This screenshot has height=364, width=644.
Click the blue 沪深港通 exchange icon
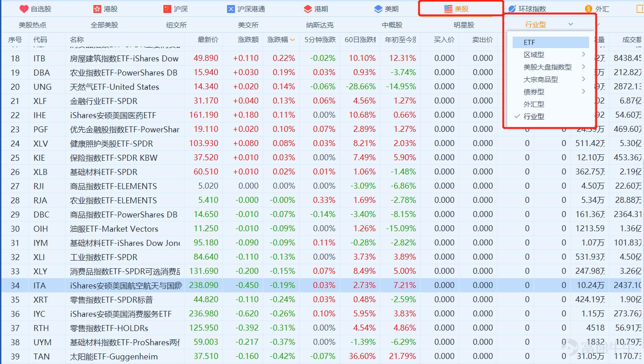(231, 9)
